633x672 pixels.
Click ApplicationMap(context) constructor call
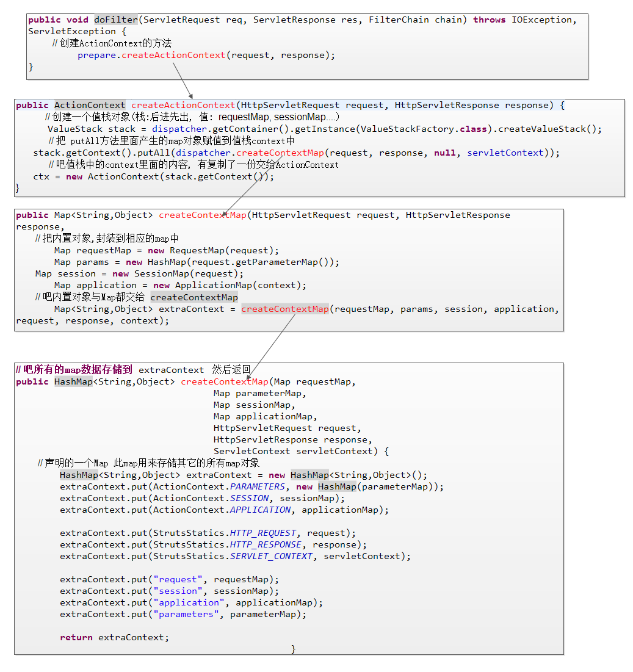pos(237,286)
